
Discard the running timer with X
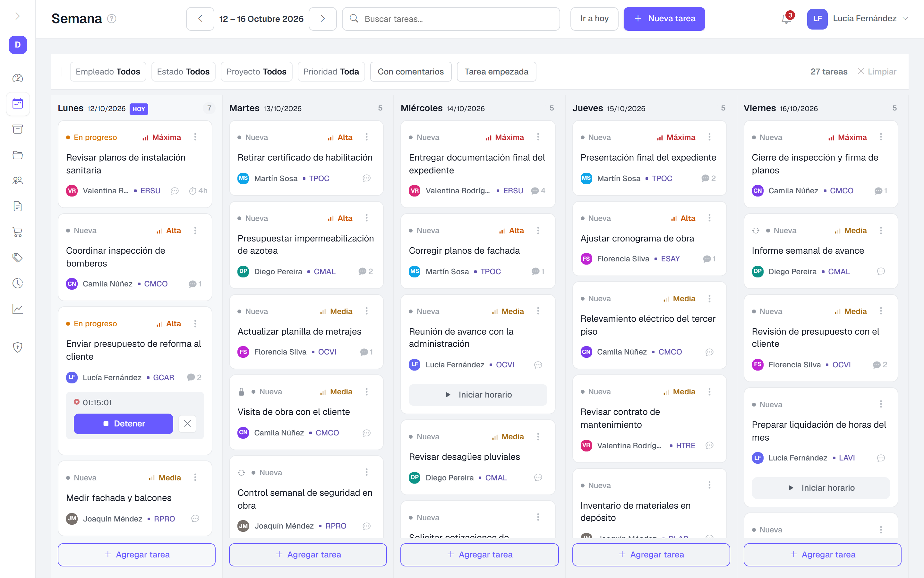point(187,424)
